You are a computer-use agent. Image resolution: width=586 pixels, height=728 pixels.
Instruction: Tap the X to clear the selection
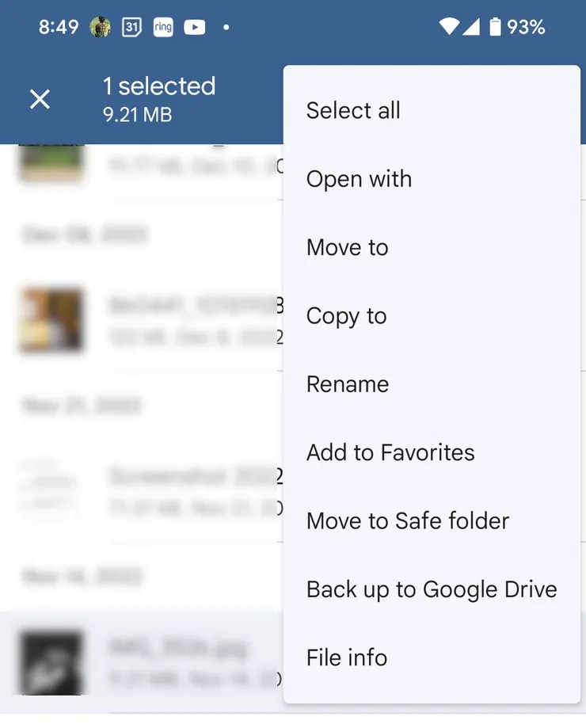[39, 98]
